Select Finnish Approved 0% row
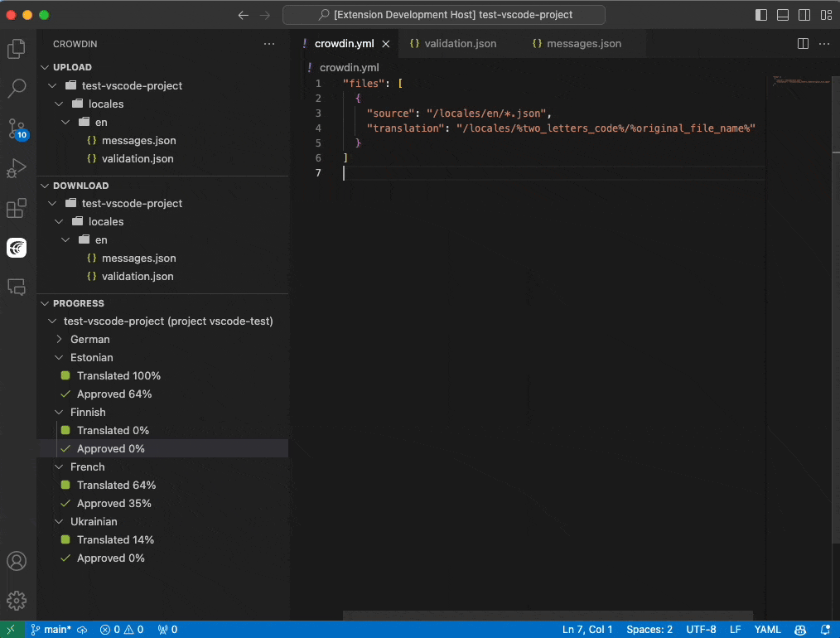840x638 pixels. tap(163, 449)
